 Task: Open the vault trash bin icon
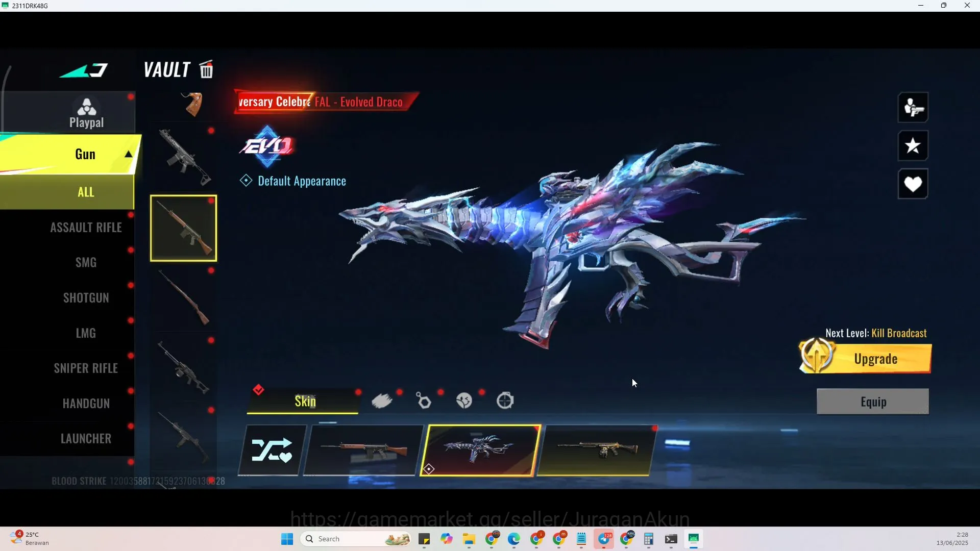tap(206, 69)
